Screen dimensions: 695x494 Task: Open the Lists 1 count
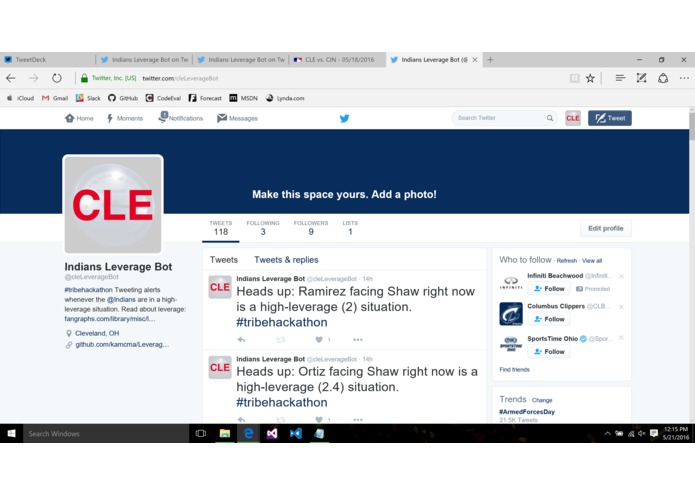tap(350, 228)
